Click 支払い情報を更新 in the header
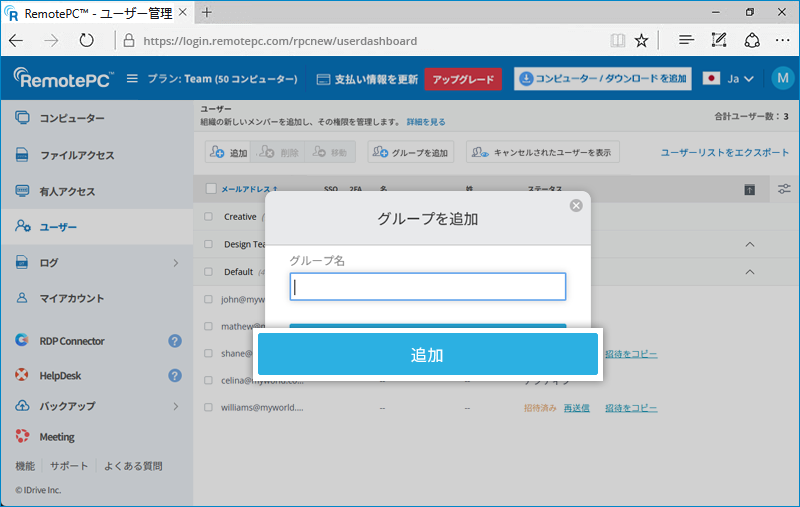Viewport: 800px width, 507px height. coord(367,80)
